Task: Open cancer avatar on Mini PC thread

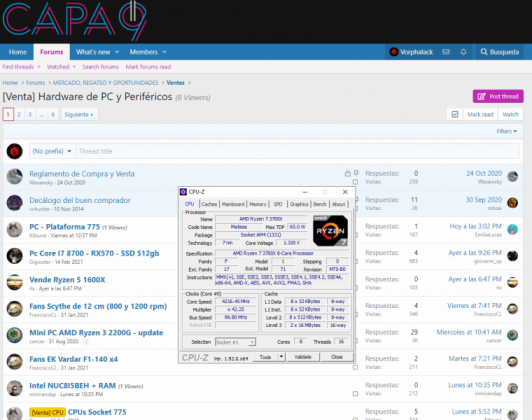Action: click(15, 335)
